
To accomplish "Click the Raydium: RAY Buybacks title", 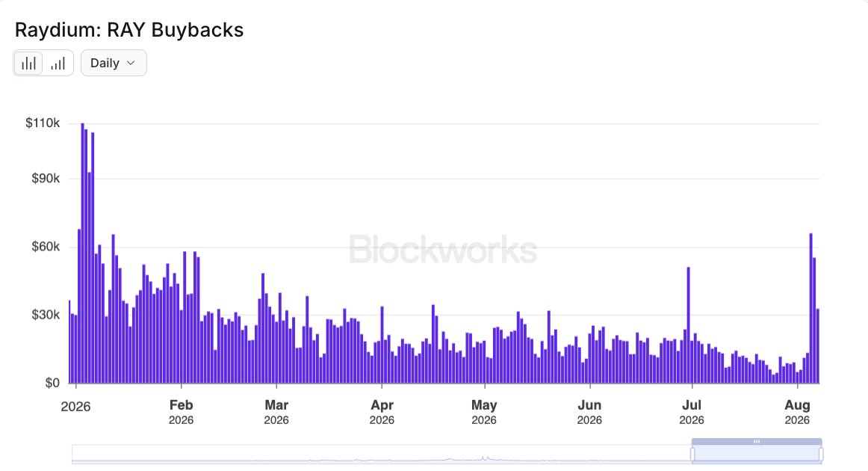I will tap(129, 30).
